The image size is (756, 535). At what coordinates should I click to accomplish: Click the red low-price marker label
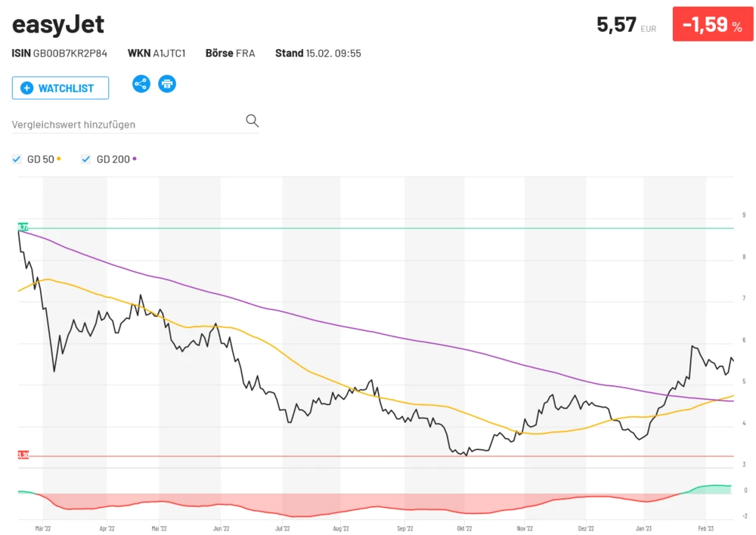[x=23, y=455]
